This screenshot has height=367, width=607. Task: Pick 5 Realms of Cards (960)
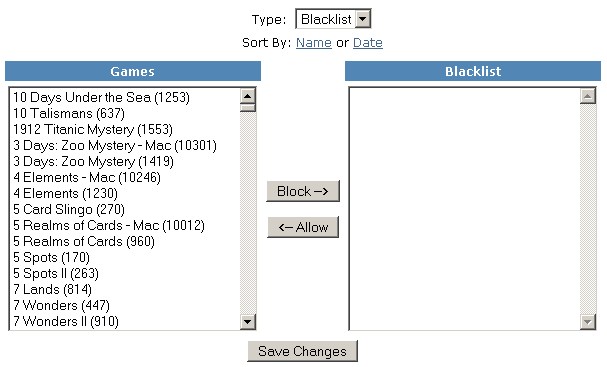84,241
